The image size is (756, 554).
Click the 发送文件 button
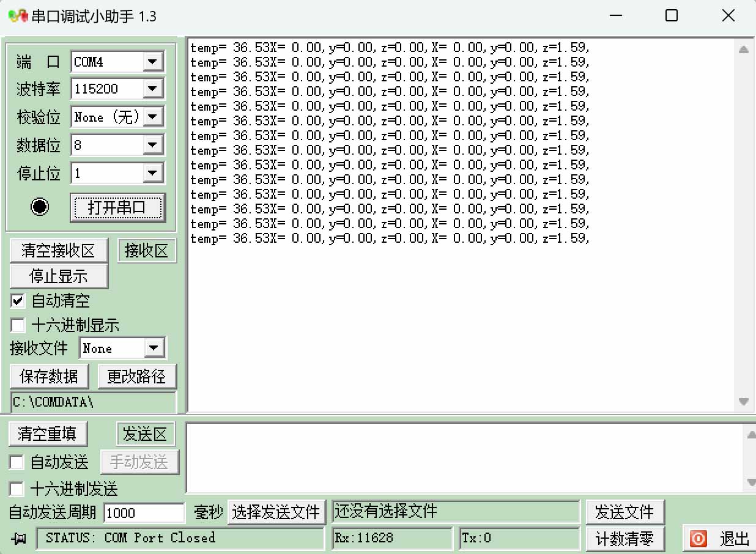pos(625,512)
